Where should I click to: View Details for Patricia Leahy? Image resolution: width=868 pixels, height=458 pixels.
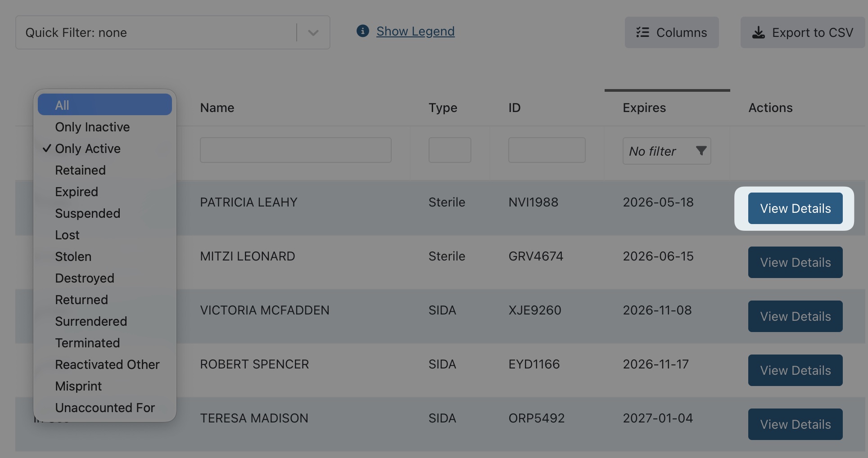(x=795, y=208)
